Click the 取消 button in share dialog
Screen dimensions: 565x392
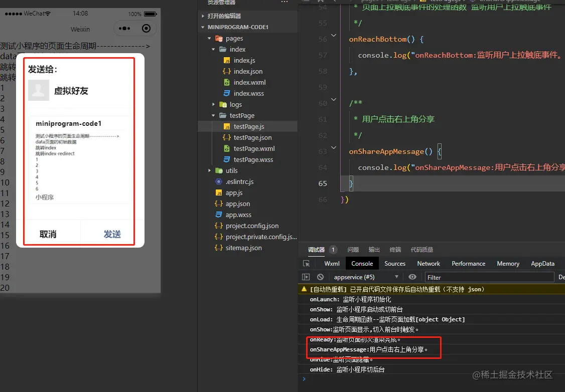(x=48, y=234)
